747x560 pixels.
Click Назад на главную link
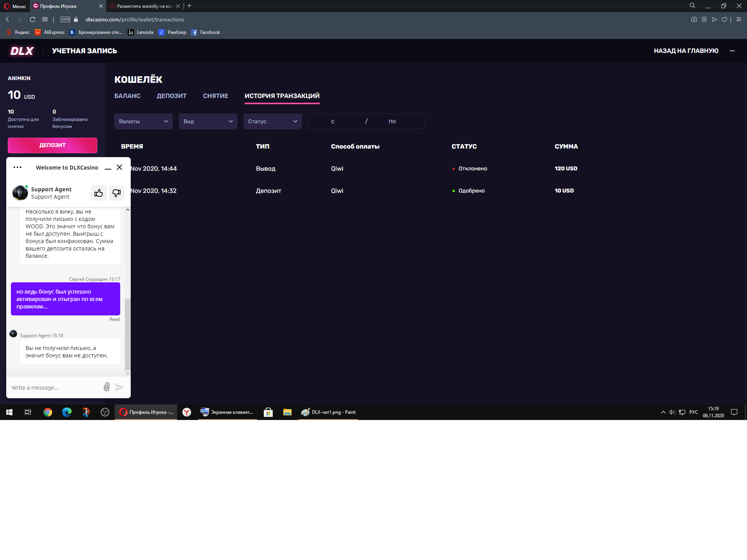point(686,51)
